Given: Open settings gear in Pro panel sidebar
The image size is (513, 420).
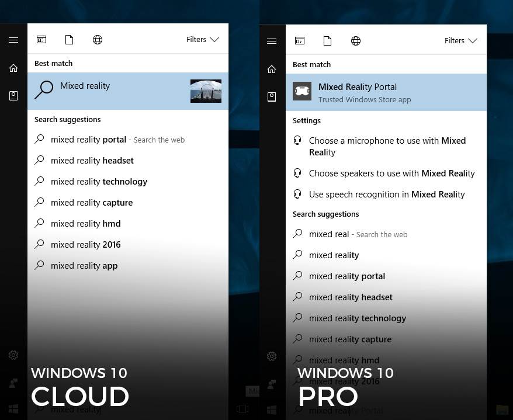Looking at the screenshot, I should click(272, 356).
